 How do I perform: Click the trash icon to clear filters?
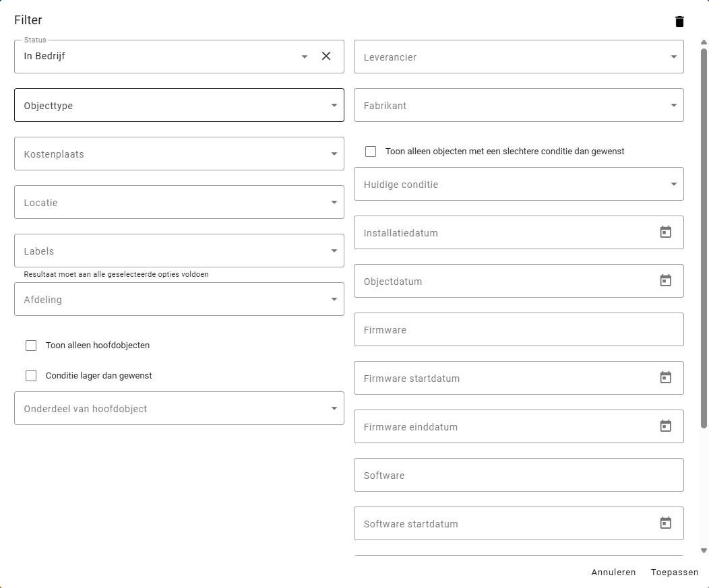(679, 22)
